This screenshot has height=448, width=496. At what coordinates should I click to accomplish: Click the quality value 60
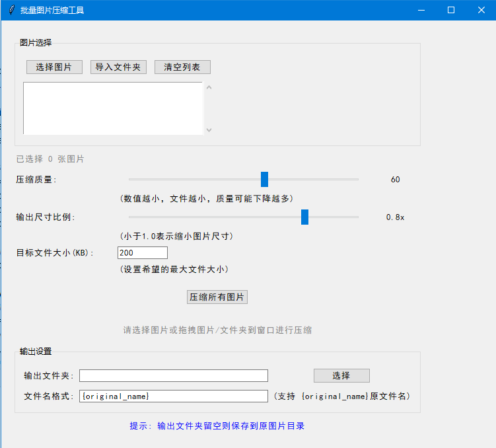pyautogui.click(x=396, y=180)
